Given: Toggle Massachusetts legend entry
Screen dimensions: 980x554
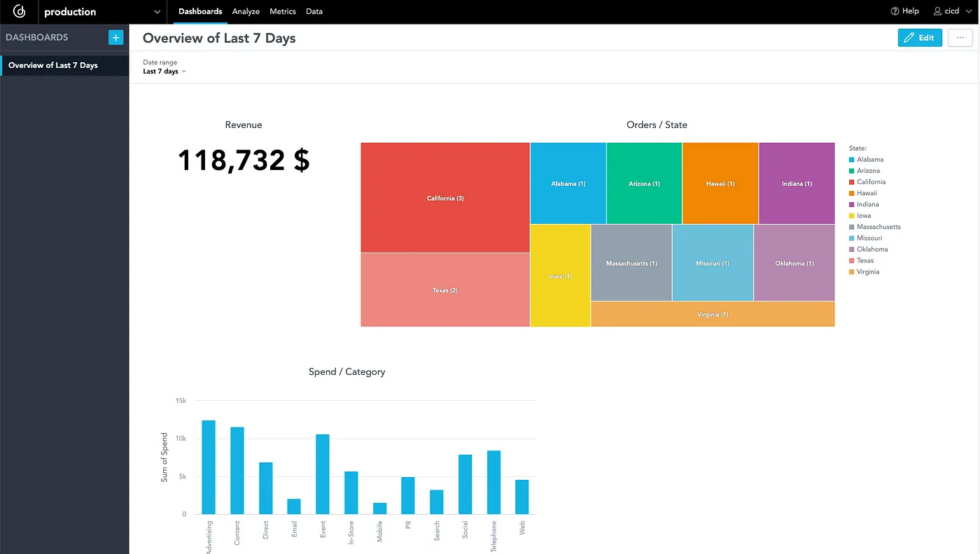Looking at the screenshot, I should pyautogui.click(x=878, y=227).
